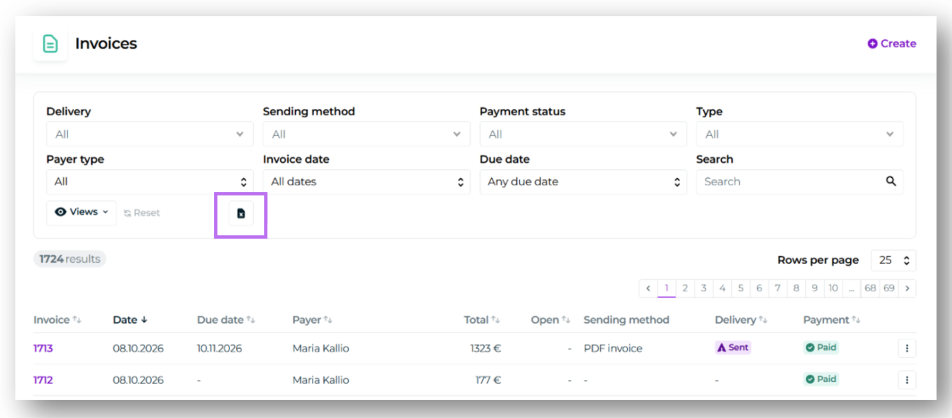Sort by the Date column header
The height and width of the screenshot is (418, 952).
[130, 320]
